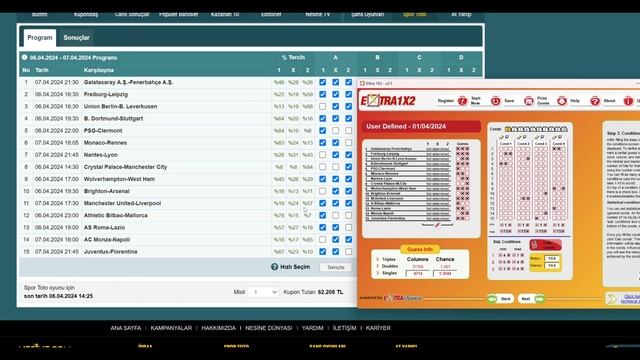Open the Nesine TV menu item
The width and height of the screenshot is (640, 360).
click(318, 15)
